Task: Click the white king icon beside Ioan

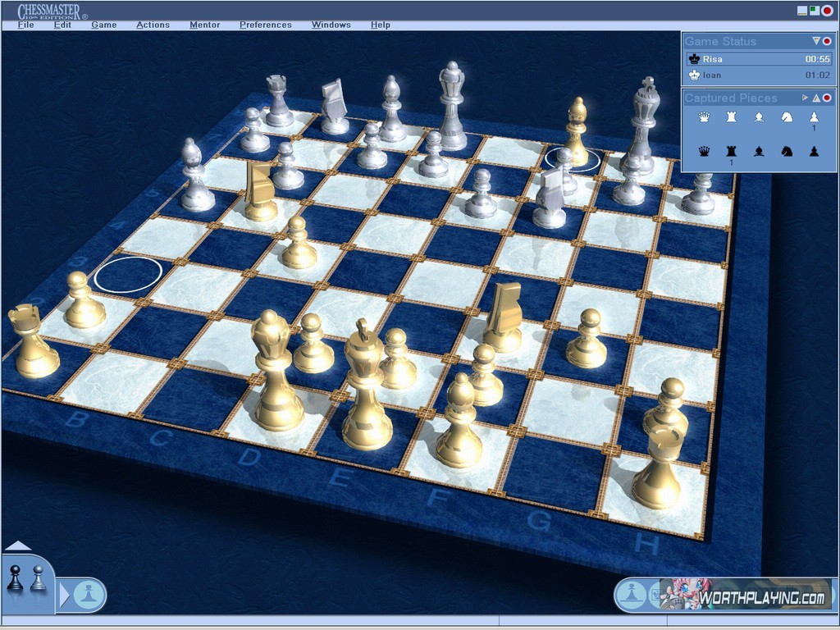Action: 694,75
